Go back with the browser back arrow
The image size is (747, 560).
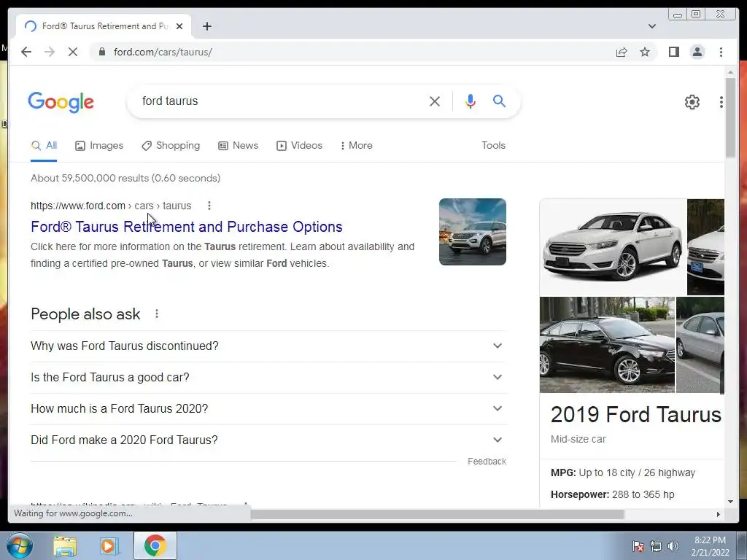[26, 52]
